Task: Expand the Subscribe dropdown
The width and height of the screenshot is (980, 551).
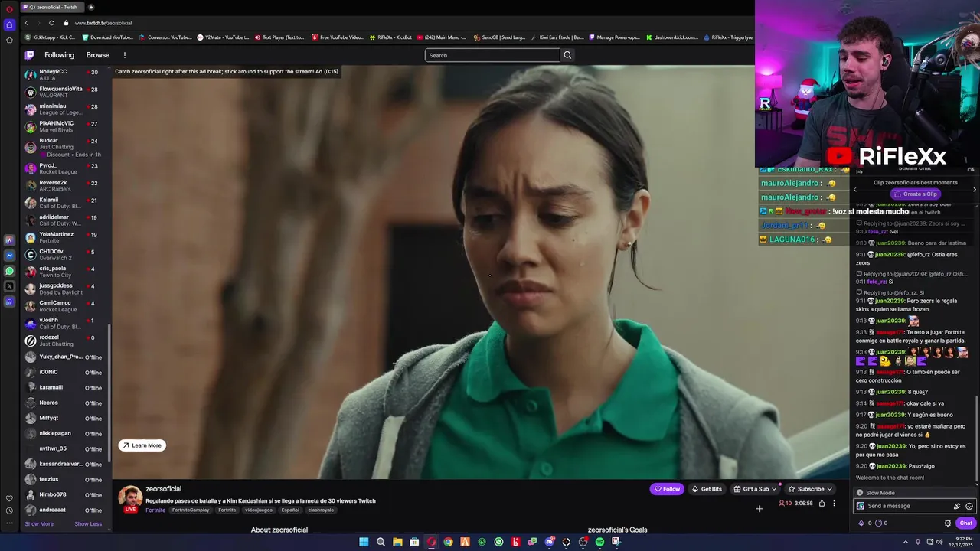Action: tap(829, 489)
